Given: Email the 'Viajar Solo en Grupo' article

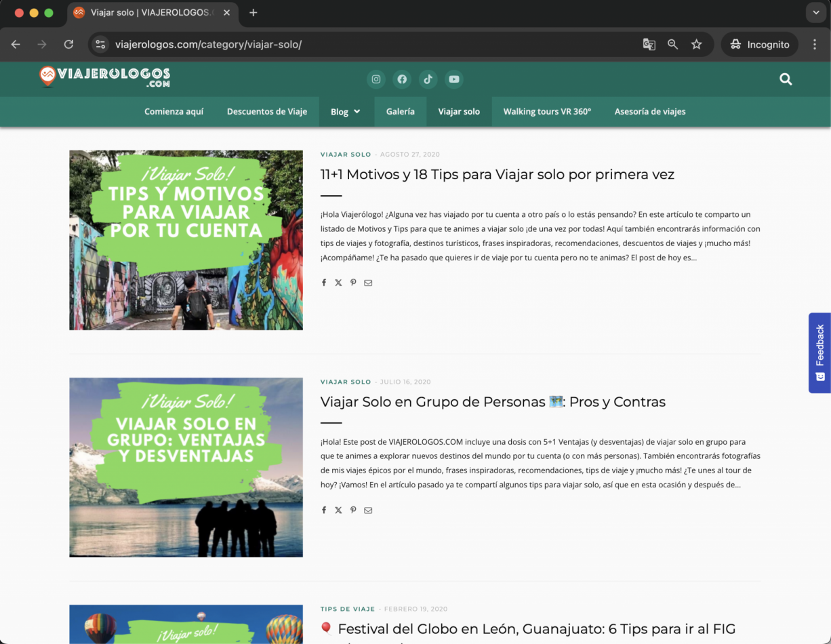Looking at the screenshot, I should (368, 510).
